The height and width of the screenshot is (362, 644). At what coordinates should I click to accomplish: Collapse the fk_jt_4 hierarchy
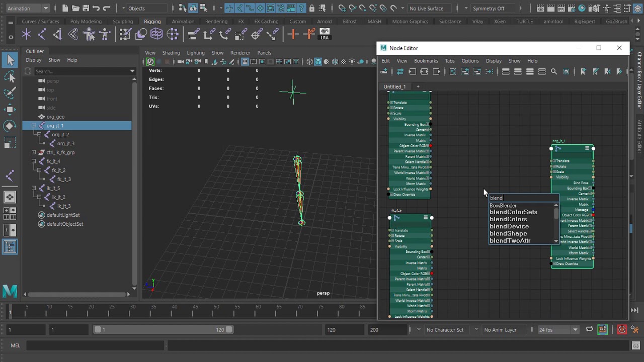34,161
